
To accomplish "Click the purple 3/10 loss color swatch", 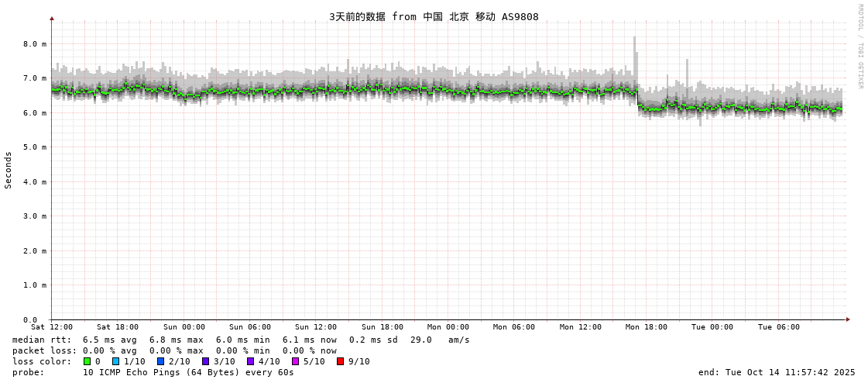I will (x=205, y=361).
